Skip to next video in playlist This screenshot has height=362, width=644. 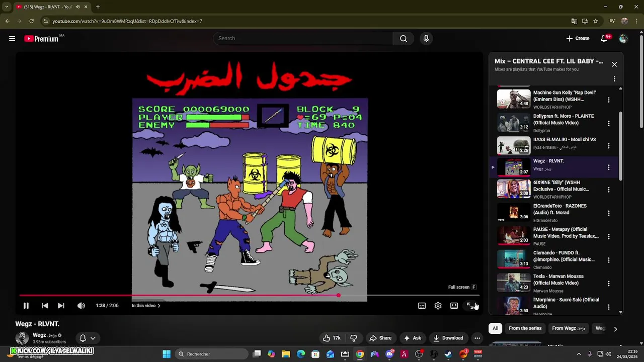coord(61,305)
